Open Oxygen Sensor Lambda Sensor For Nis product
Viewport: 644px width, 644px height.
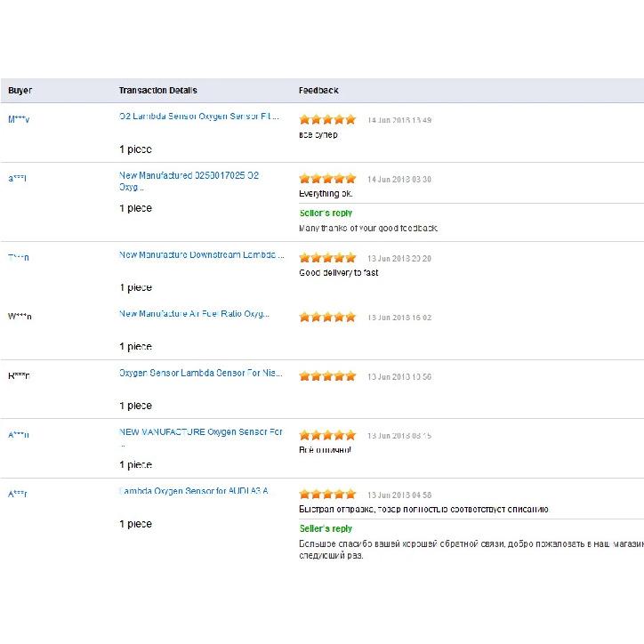coord(200,373)
